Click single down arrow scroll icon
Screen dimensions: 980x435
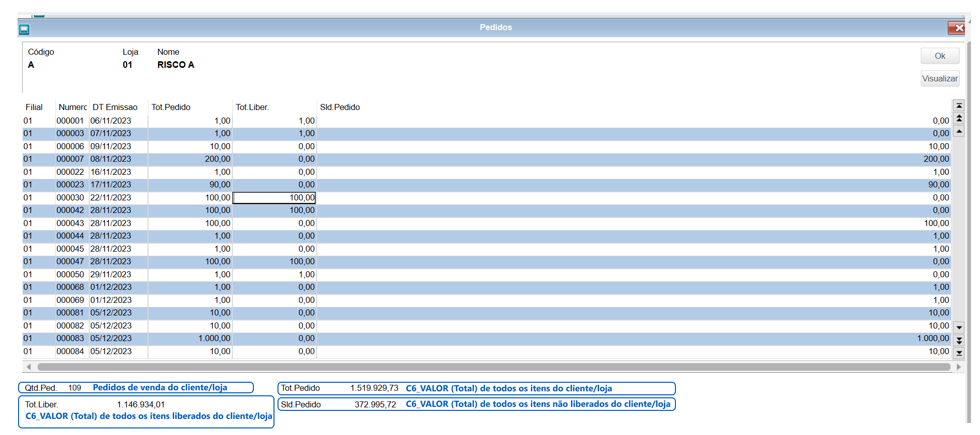(959, 328)
